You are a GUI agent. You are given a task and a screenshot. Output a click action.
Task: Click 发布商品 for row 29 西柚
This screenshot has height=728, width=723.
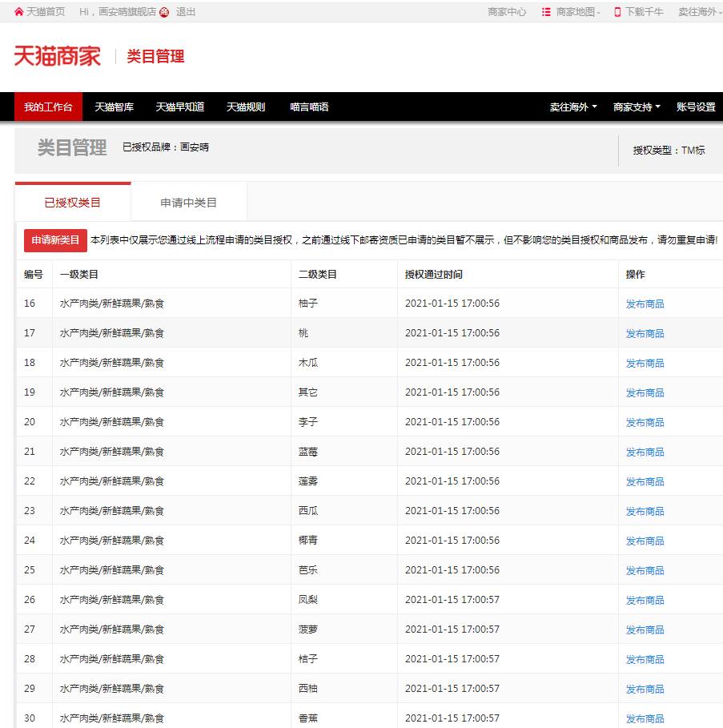point(645,689)
